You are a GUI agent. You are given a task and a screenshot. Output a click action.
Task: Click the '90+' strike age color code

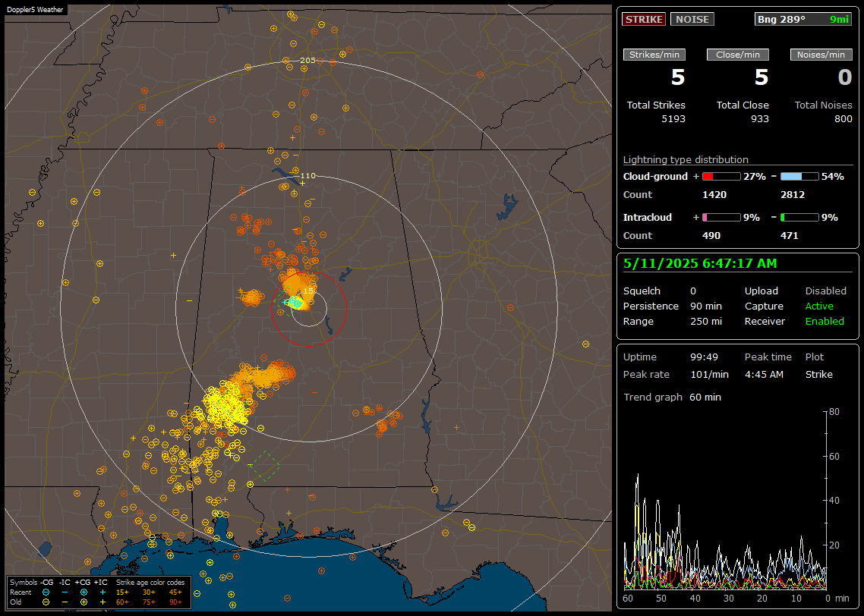click(175, 602)
